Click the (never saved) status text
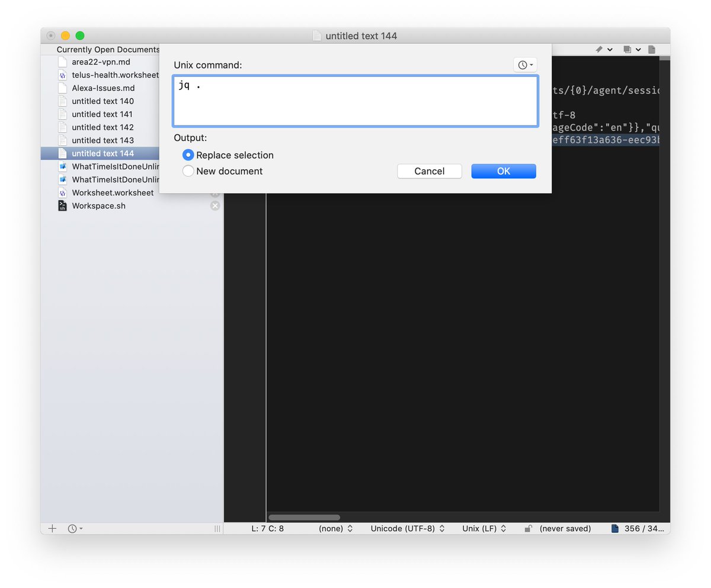This screenshot has width=711, height=588. coord(565,528)
